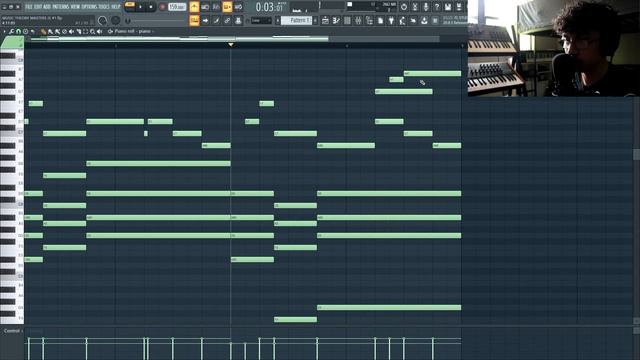Toggle the metronome button
Viewport: 640px width, 360px height.
pyautogui.click(x=194, y=7)
